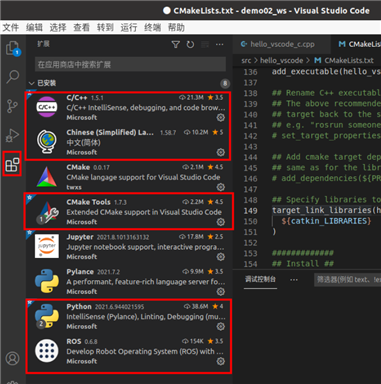The width and height of the screenshot is (381, 384).
Task: Open debug console panel more actions ellipsis
Action: click(x=294, y=280)
